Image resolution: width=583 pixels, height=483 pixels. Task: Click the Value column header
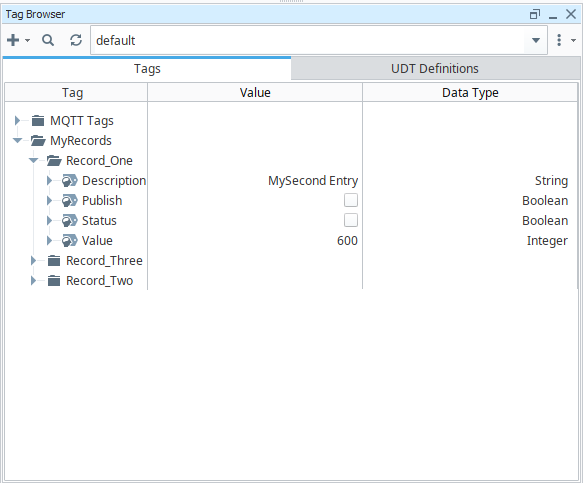[x=255, y=93]
